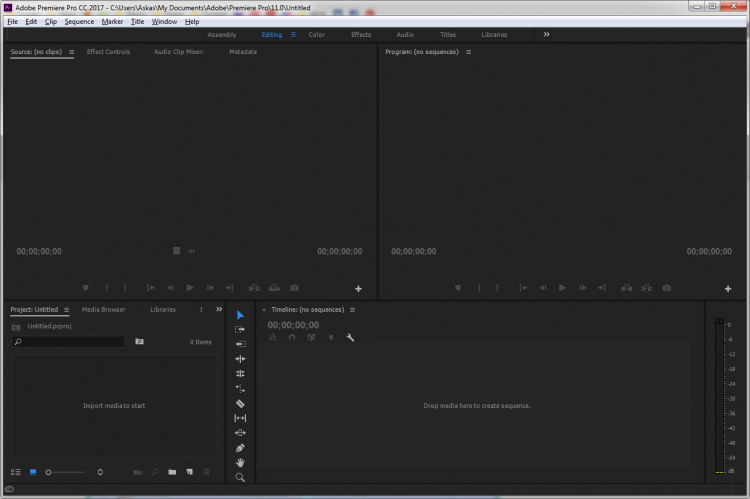Click New Bin folder icon in Project panel
The image size is (750, 499).
coord(172,471)
